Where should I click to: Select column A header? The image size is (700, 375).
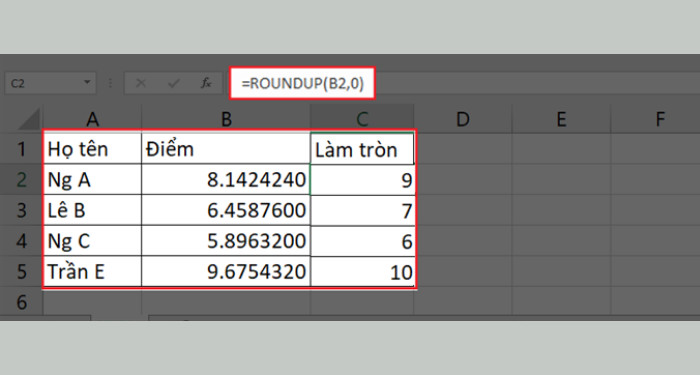pyautogui.click(x=92, y=119)
